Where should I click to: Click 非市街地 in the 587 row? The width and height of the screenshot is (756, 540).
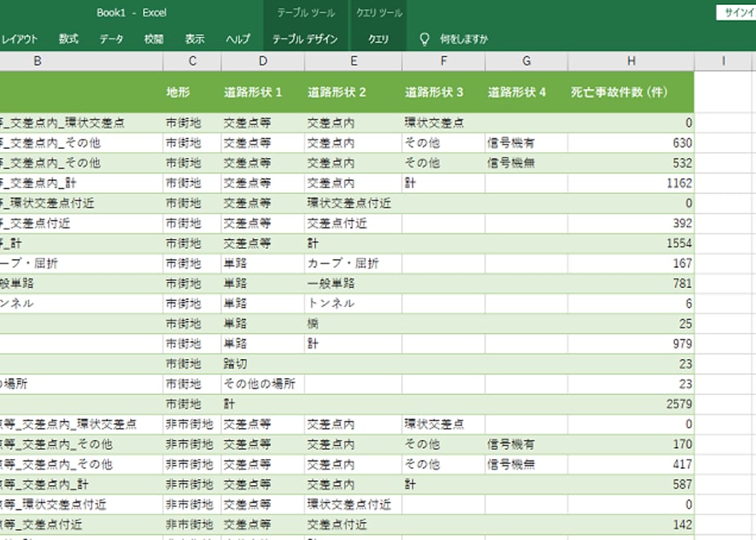[x=192, y=484]
